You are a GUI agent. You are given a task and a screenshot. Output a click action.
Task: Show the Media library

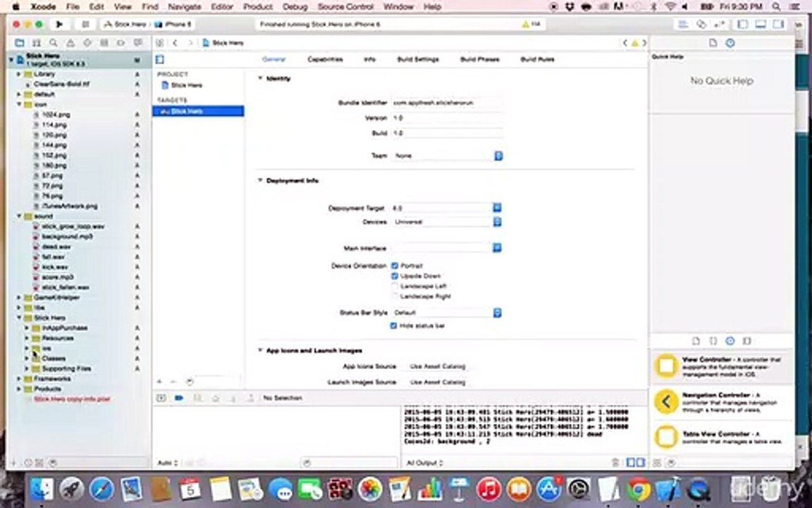point(746,341)
